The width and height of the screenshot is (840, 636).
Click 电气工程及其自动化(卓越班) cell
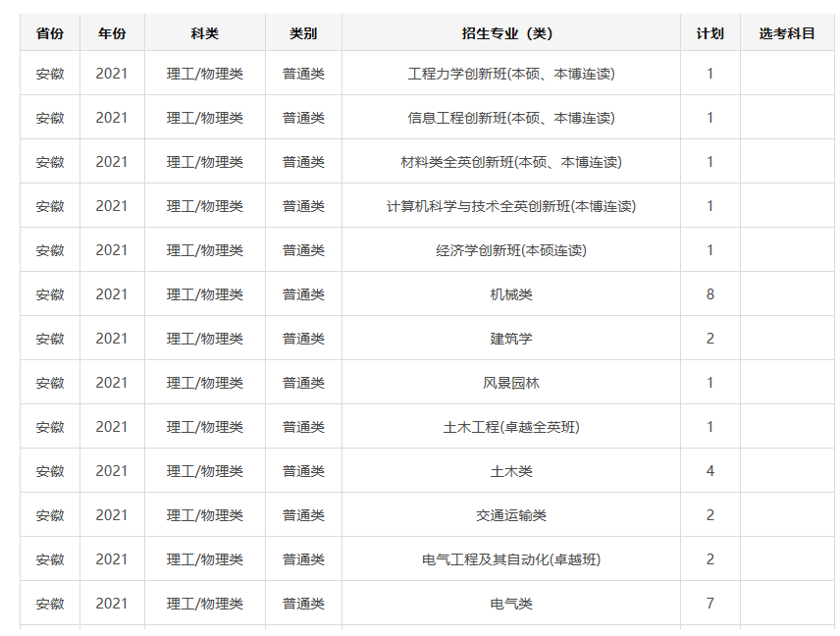point(511,559)
